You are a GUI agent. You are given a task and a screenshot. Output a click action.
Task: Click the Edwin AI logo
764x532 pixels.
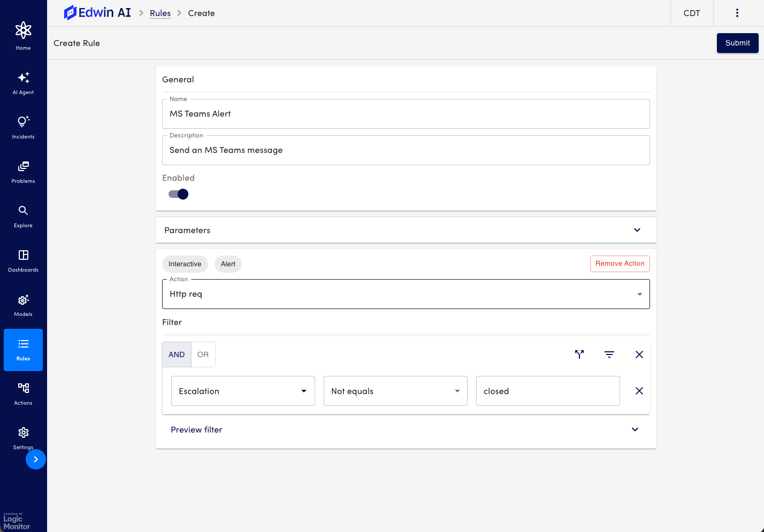tap(97, 13)
